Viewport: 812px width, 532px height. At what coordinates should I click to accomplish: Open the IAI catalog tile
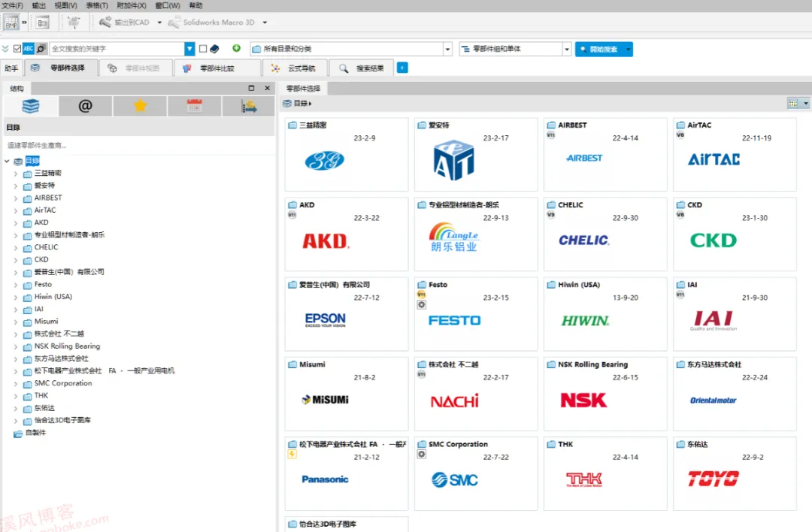pos(735,314)
